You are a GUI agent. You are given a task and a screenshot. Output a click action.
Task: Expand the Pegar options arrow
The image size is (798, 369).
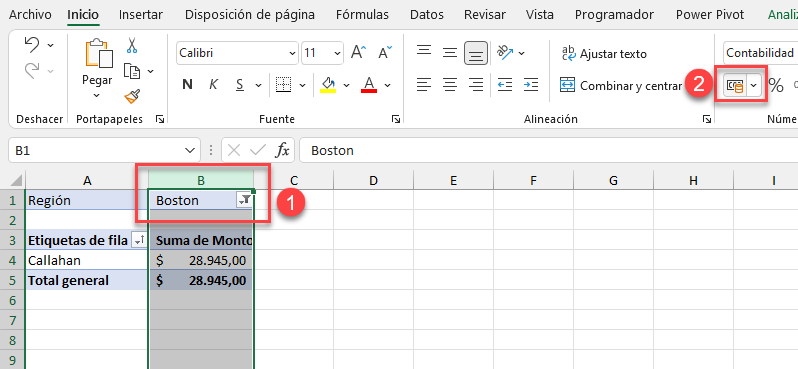pyautogui.click(x=97, y=95)
